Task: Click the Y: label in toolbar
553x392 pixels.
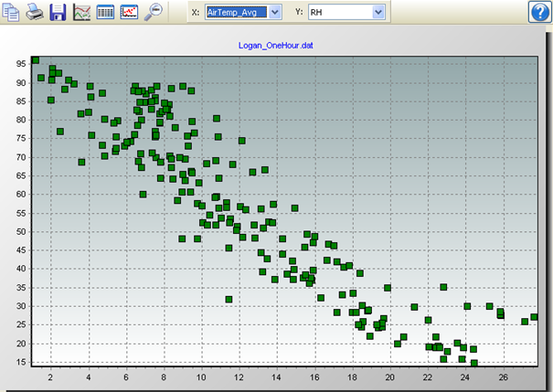Action: pos(299,13)
